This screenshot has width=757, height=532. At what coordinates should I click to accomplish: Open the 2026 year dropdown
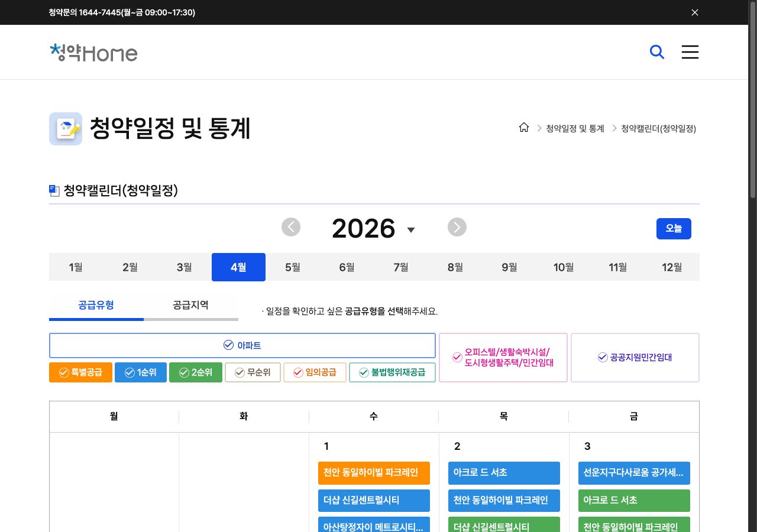[373, 229]
